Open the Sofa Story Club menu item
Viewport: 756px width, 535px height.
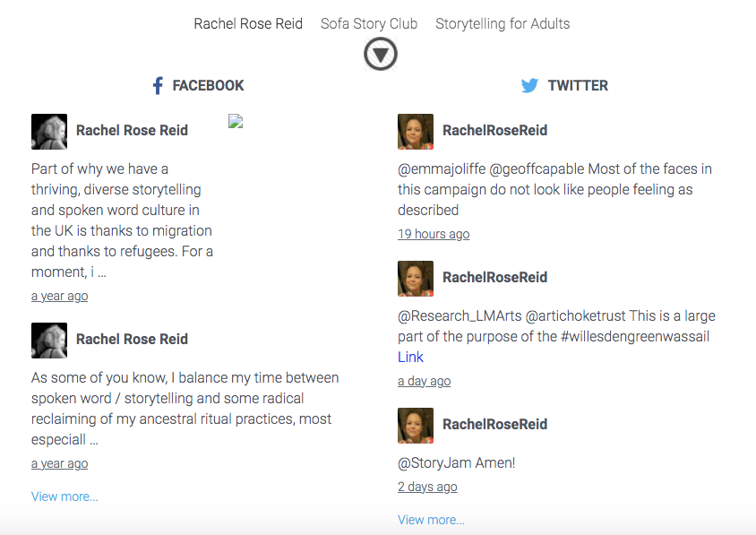point(369,24)
